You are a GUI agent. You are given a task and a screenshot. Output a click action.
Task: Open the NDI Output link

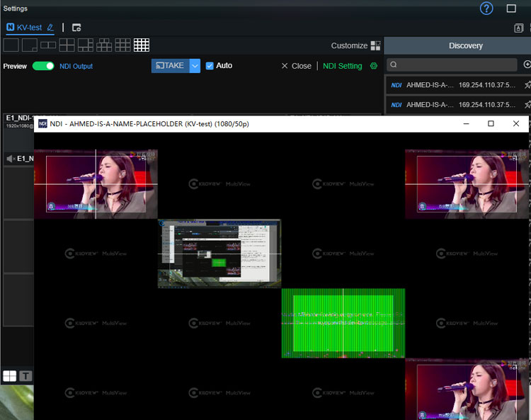[76, 66]
